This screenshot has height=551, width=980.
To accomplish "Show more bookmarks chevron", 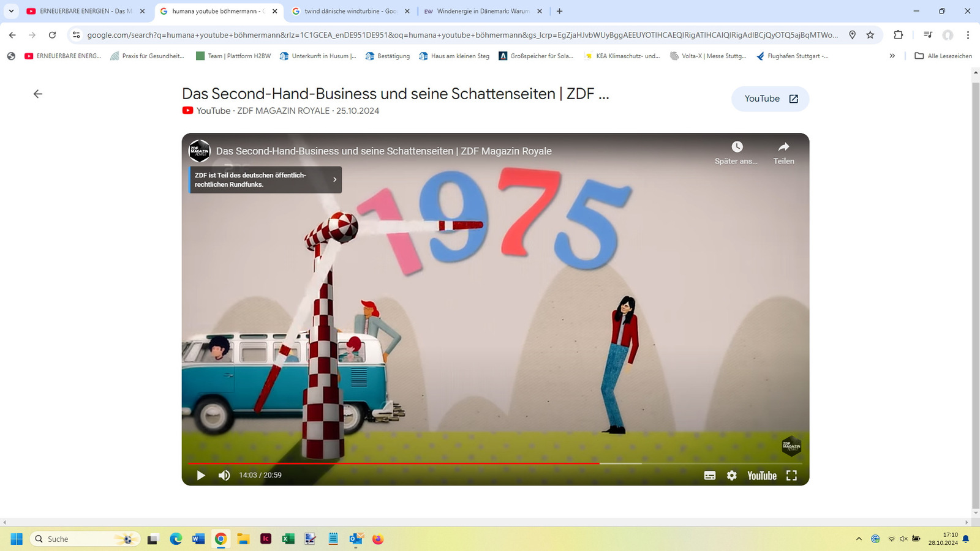I will tap(892, 56).
